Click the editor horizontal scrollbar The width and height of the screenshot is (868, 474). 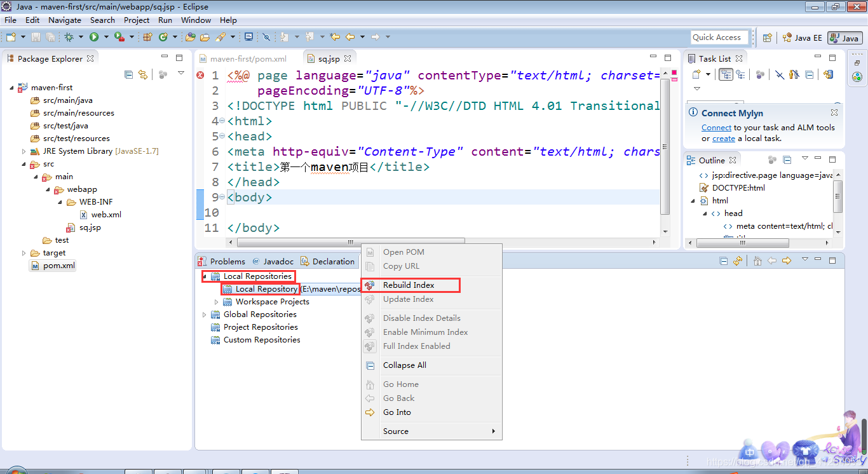351,242
